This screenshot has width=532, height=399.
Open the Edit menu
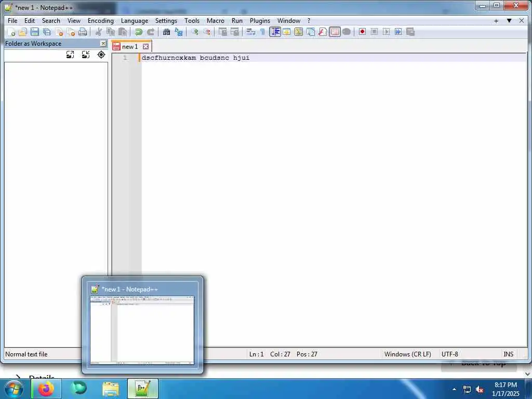pos(30,21)
